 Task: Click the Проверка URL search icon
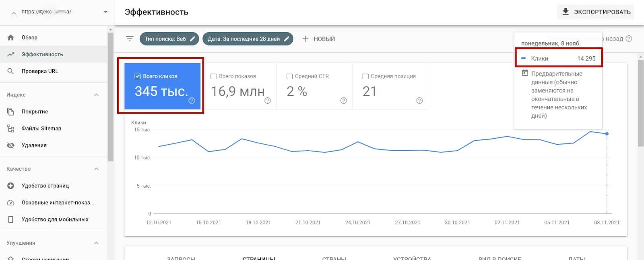click(11, 71)
